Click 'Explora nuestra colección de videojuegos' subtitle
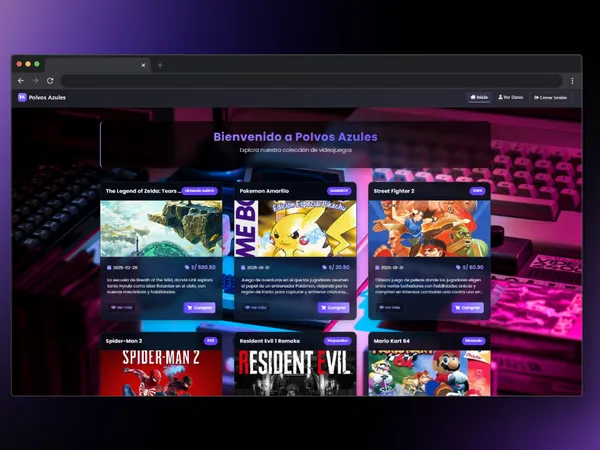 [295, 150]
